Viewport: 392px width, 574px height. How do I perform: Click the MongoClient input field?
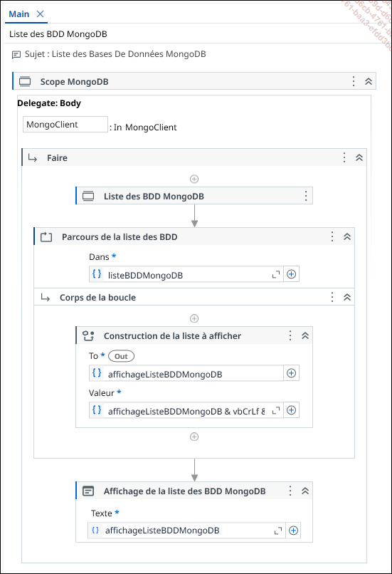coord(65,125)
